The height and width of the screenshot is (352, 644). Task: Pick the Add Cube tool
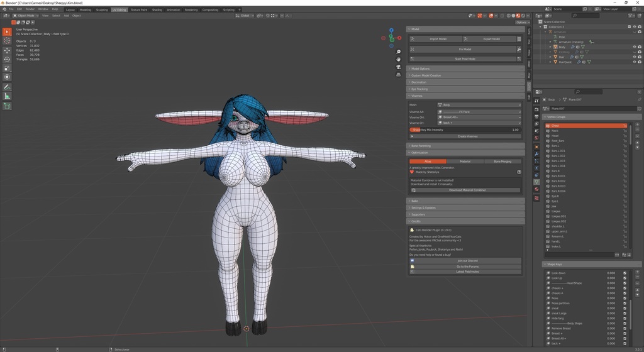pyautogui.click(x=7, y=106)
